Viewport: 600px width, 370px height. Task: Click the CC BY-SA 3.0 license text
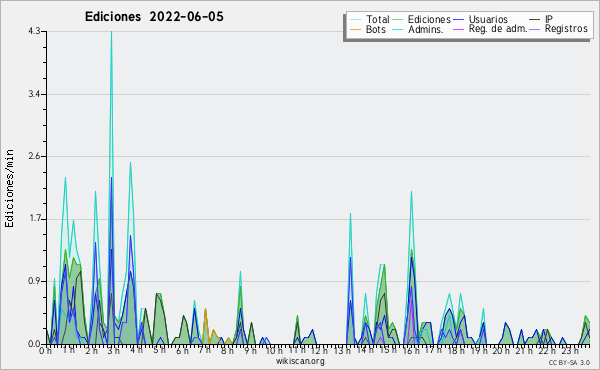click(x=569, y=363)
